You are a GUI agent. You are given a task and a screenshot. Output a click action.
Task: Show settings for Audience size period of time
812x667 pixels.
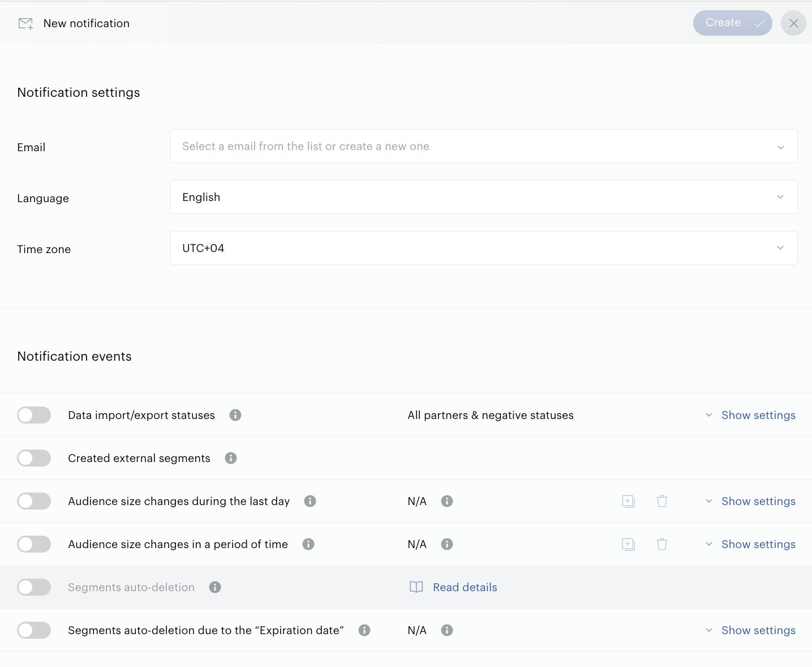[x=750, y=544]
